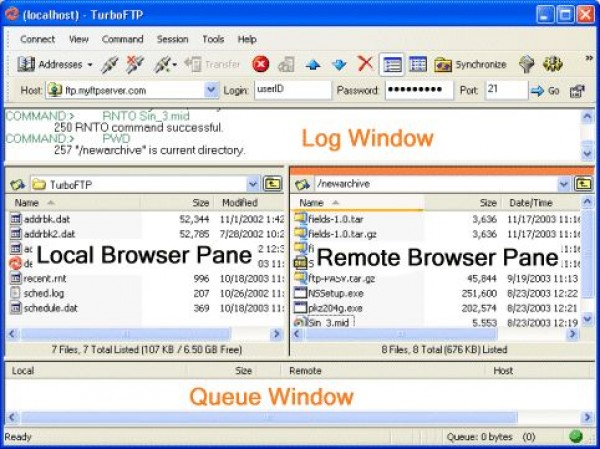Click the queue window horizontal scrollbar thumb
This screenshot has width=600, height=449.
point(269,417)
